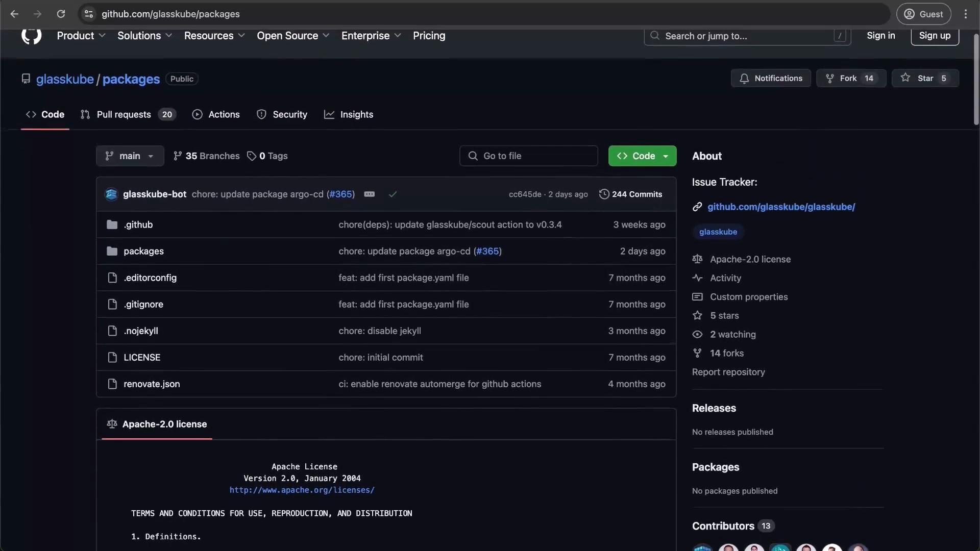Click the fork icon in Fork button

[x=830, y=79]
